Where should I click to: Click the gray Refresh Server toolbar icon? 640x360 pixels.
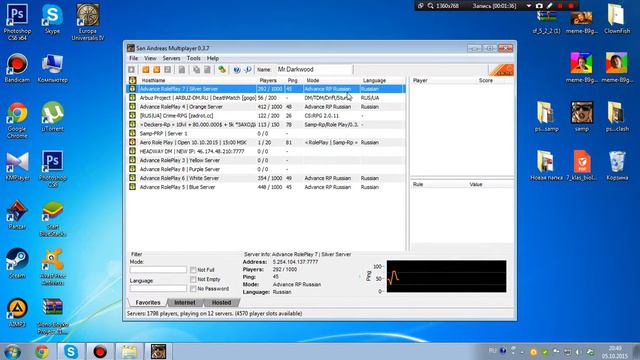point(167,70)
